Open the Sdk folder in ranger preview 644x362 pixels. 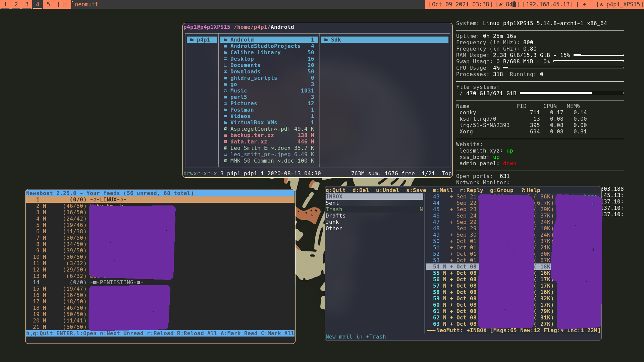tap(336, 40)
